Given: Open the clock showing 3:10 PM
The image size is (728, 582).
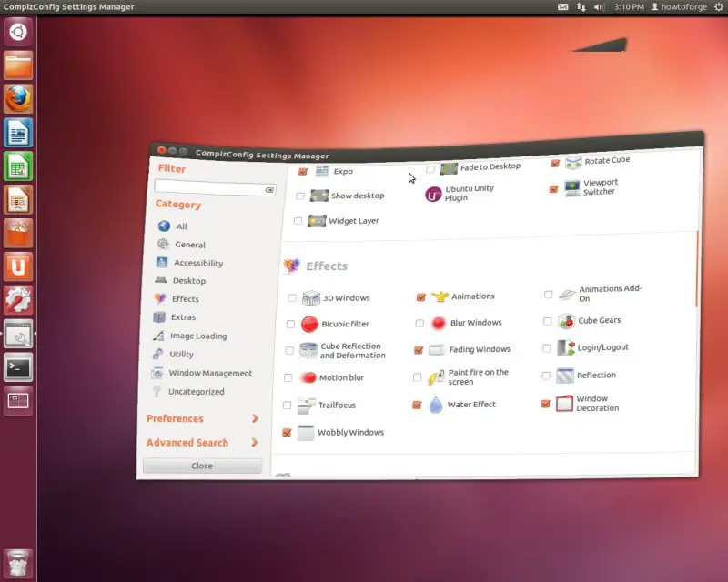Looking at the screenshot, I should [629, 7].
